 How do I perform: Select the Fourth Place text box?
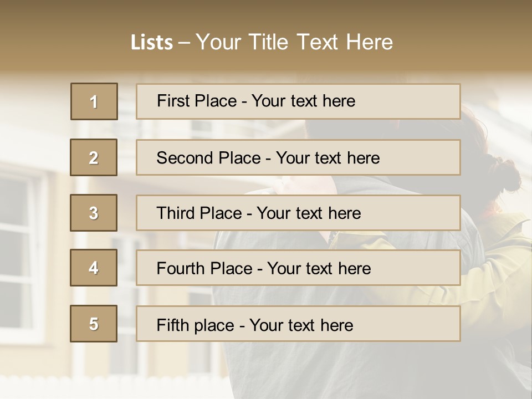click(x=298, y=268)
